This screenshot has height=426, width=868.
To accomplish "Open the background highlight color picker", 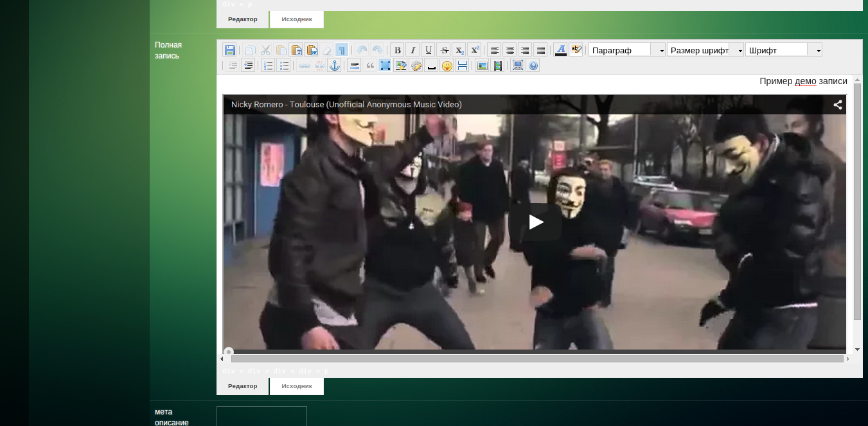I will [x=576, y=50].
